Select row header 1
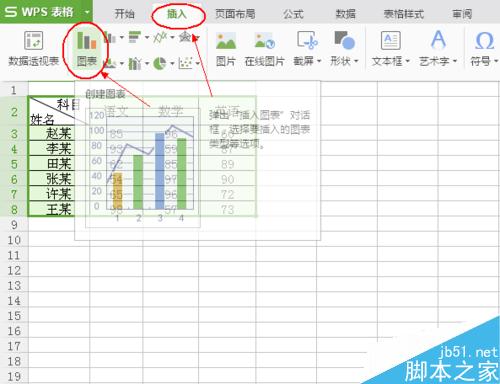 point(14,90)
